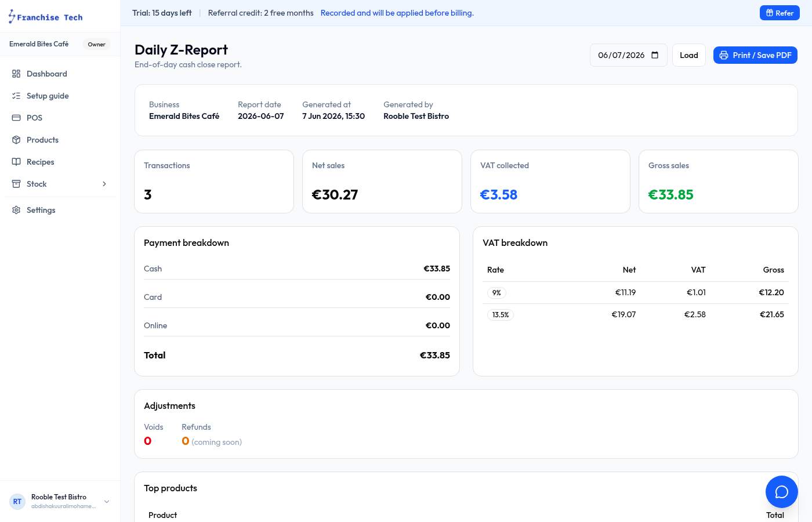Click the Recipes book icon
812x522 pixels.
16,162
